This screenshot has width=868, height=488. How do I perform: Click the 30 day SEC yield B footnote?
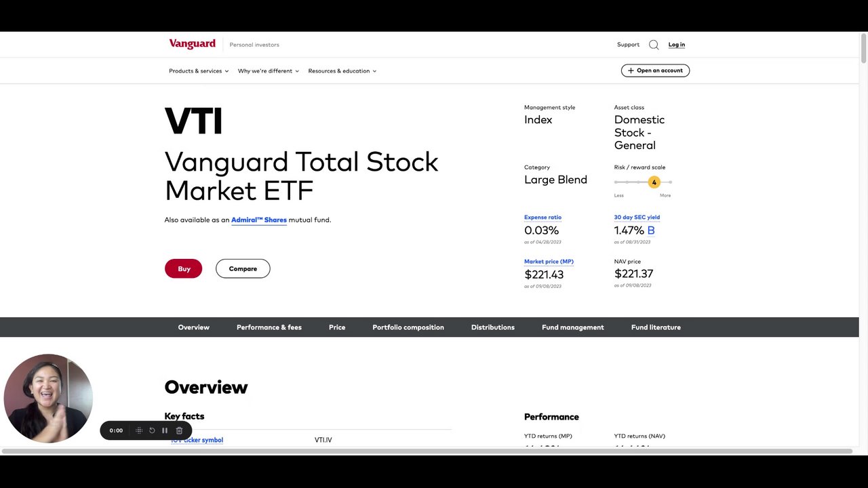tap(651, 230)
